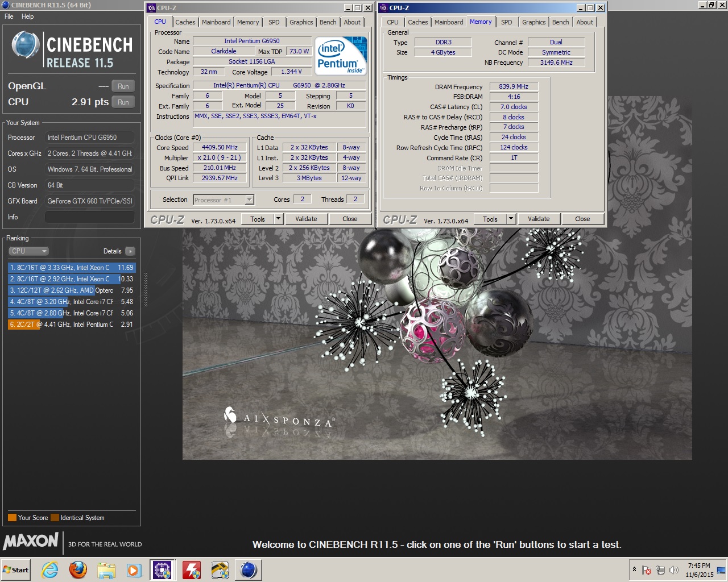Image resolution: width=728 pixels, height=582 pixels.
Task: Open the File menu in Cinebench
Action: (9, 16)
